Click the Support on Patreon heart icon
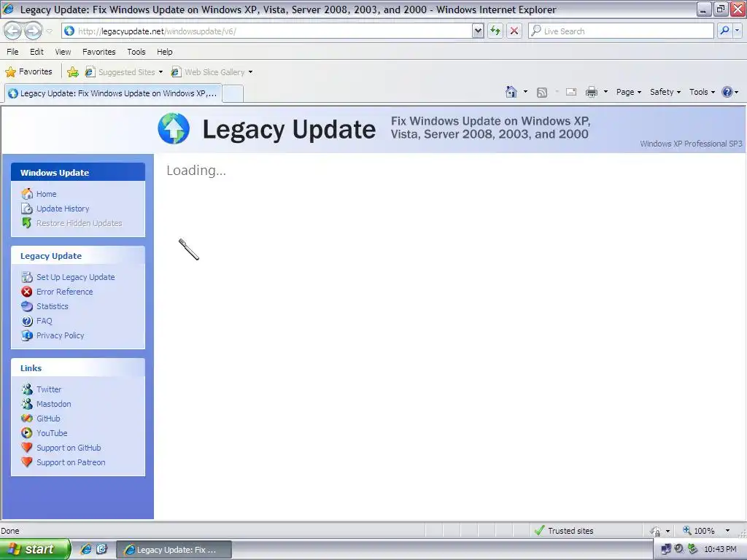Image resolution: width=747 pixels, height=560 pixels. click(x=27, y=462)
